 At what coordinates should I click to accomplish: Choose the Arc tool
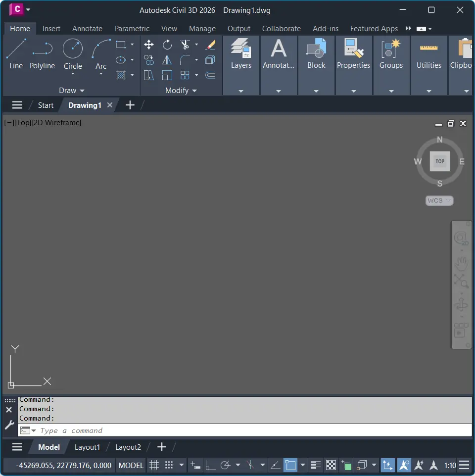(101, 53)
